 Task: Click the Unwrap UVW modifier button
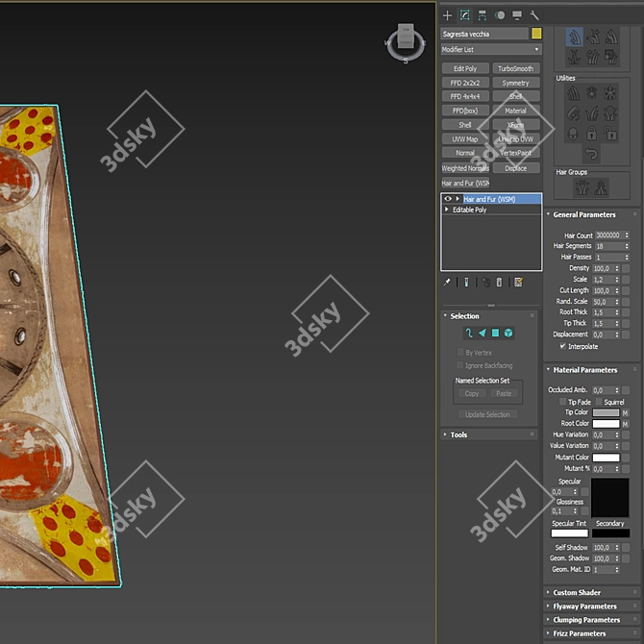click(516, 138)
